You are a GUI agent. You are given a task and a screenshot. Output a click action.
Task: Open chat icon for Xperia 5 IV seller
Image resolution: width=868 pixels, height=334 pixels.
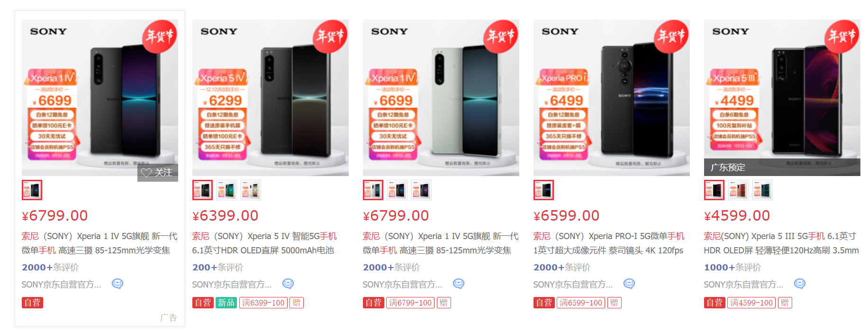pos(288,284)
